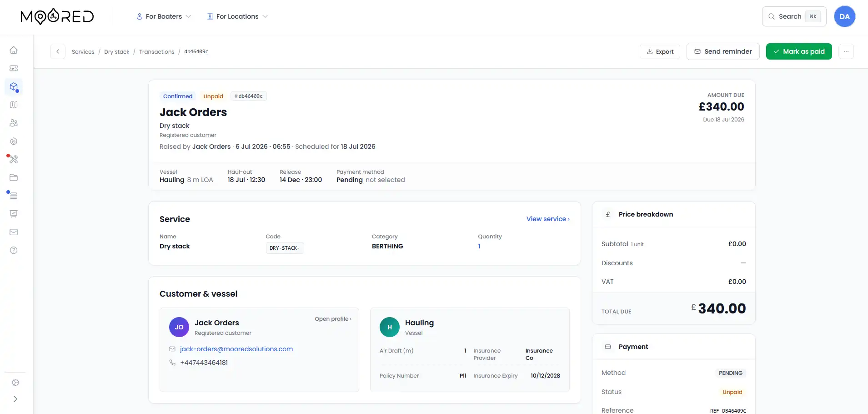Open the list lines sidebar icon
This screenshot has width=868, height=414.
[x=14, y=196]
